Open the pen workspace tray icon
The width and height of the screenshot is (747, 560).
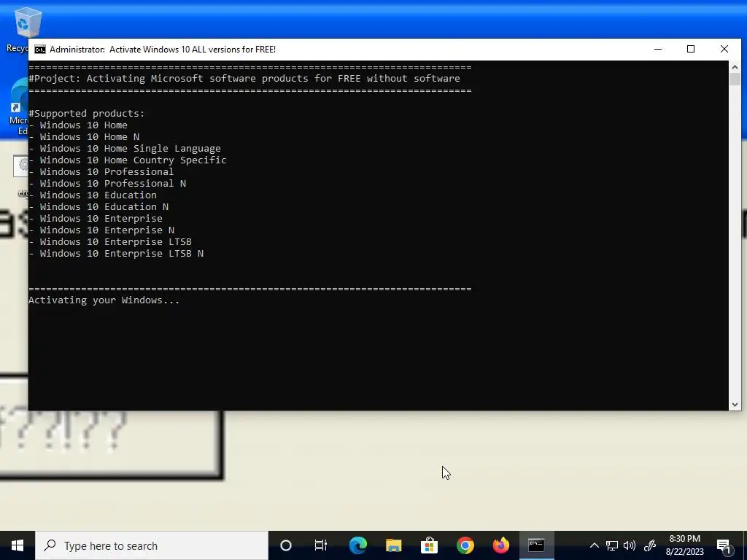[x=650, y=545]
